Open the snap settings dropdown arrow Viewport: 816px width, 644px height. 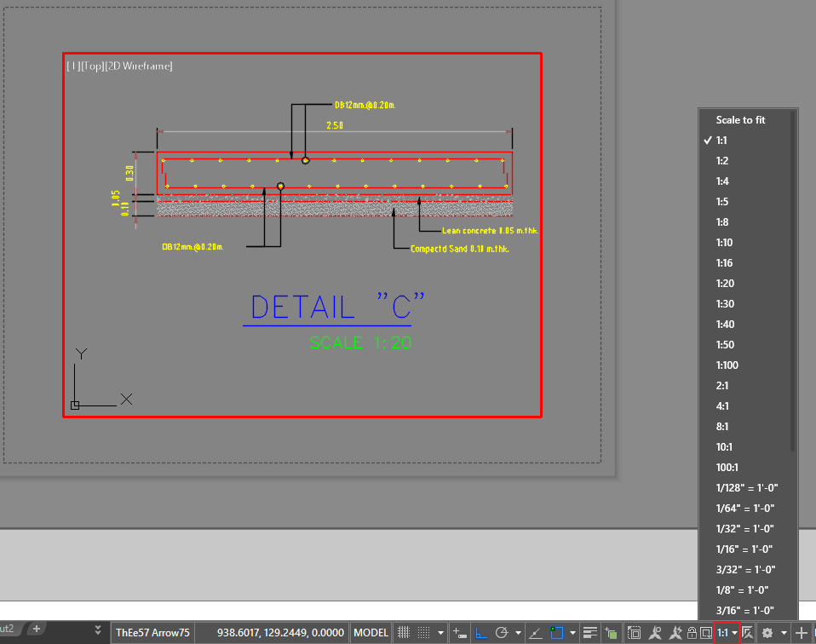coord(440,632)
